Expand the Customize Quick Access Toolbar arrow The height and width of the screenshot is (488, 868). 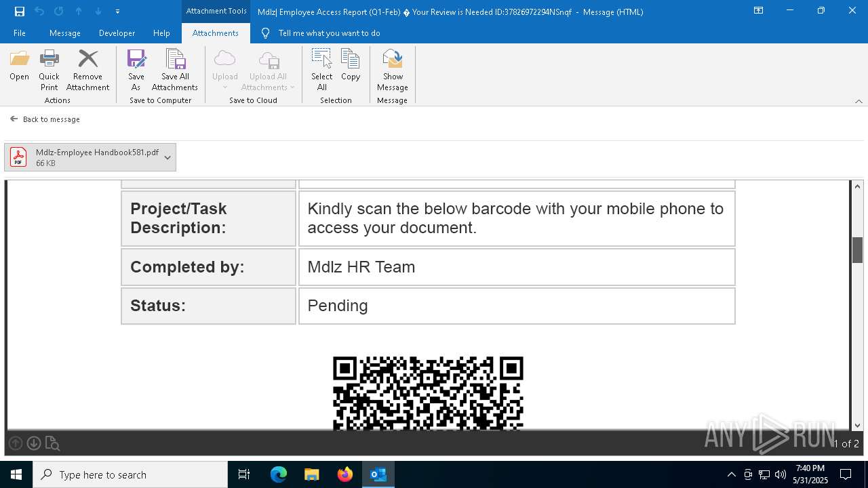117,12
